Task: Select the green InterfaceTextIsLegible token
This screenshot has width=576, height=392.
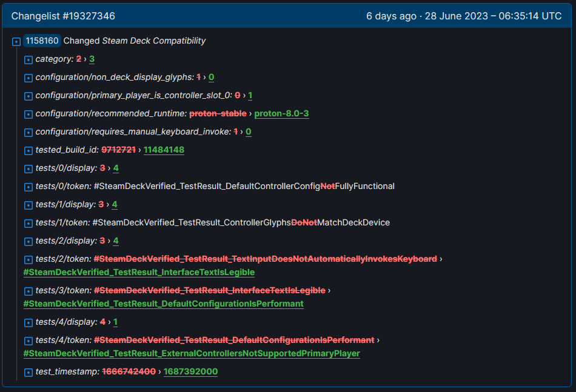Action: coord(139,273)
